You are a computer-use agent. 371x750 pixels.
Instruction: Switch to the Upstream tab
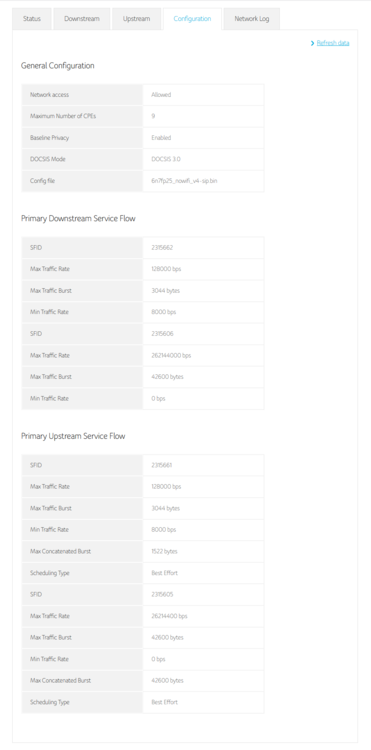136,19
